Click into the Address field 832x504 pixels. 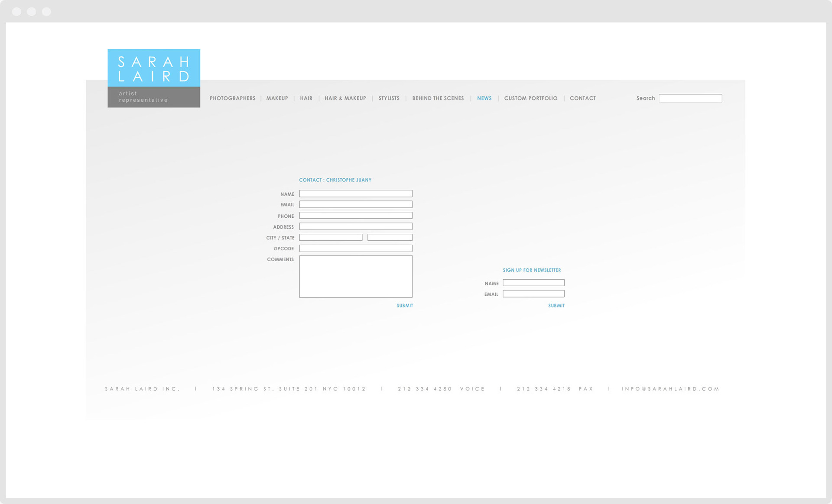(355, 226)
